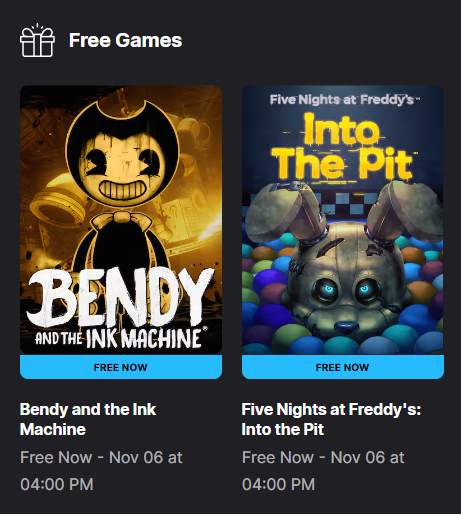Click FREE NOW under the Bendy cover
This screenshot has height=514, width=461.
coord(121,367)
